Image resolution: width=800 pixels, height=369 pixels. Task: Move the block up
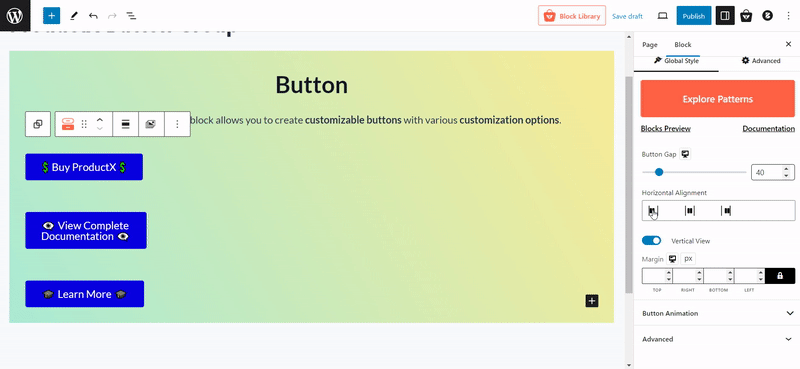point(100,119)
